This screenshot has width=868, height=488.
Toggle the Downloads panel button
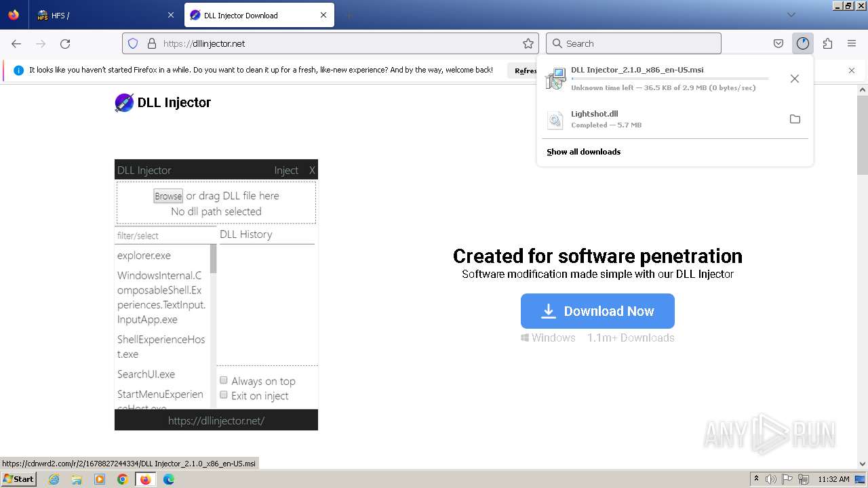(803, 43)
